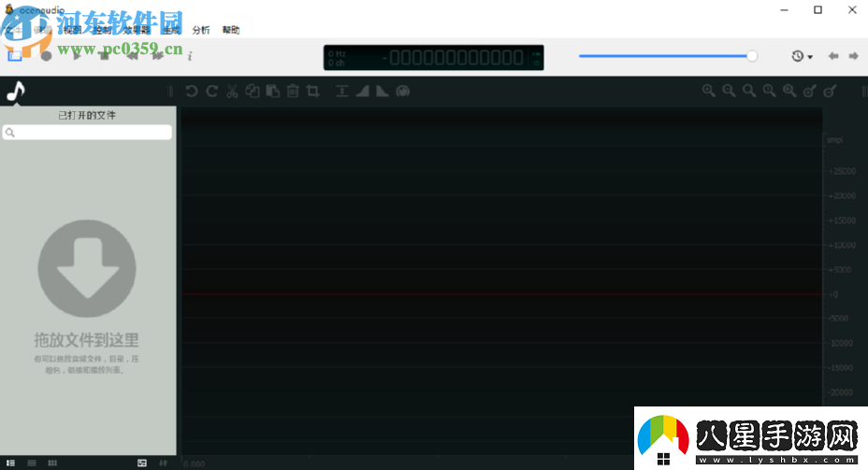Open the sort order options in sidebar footer
The image size is (868, 470).
164,463
